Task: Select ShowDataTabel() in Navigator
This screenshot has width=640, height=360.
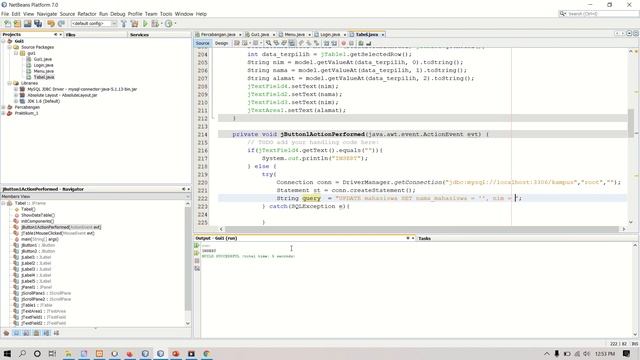Action: click(x=38, y=215)
